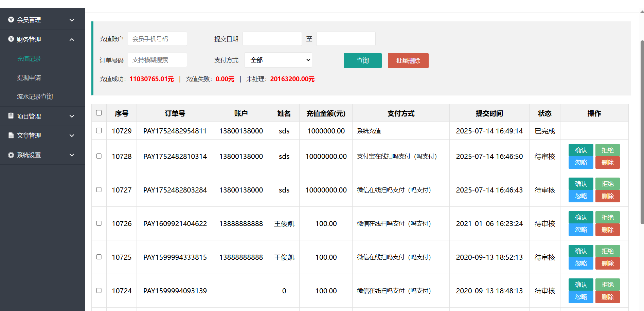This screenshot has height=311, width=644.
Task: Collapse the 财务管理 chevron
Action: coord(72,39)
